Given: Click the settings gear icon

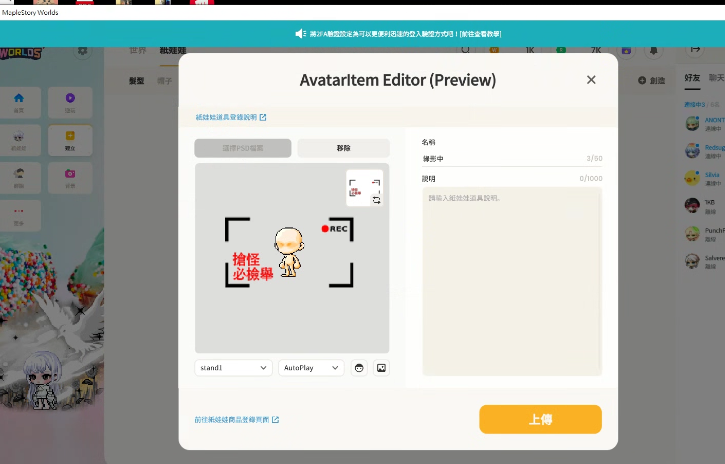Looking at the screenshot, I should [x=82, y=50].
